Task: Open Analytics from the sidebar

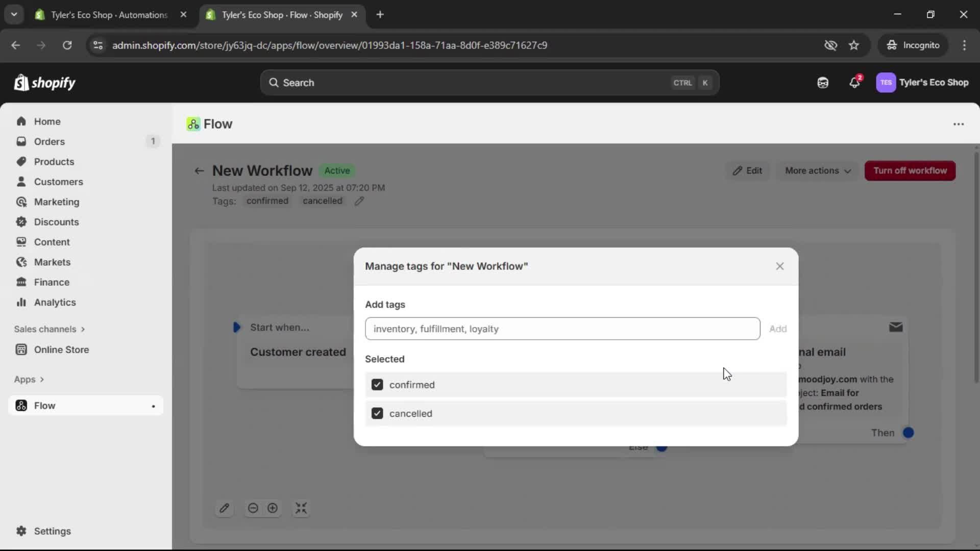Action: (54, 302)
